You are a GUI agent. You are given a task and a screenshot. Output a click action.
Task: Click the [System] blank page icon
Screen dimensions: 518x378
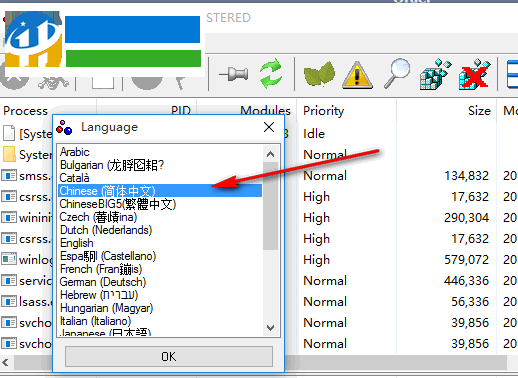9,133
